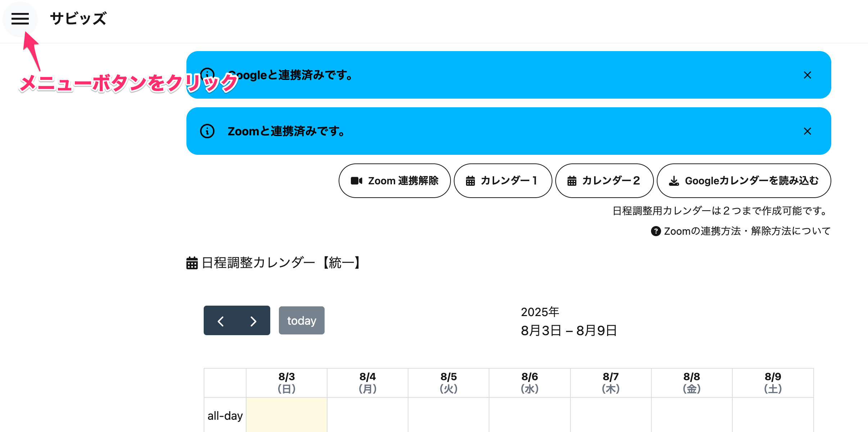The image size is (868, 432).
Task: Click Googleカレンダーを読み込む button
Action: [744, 181]
